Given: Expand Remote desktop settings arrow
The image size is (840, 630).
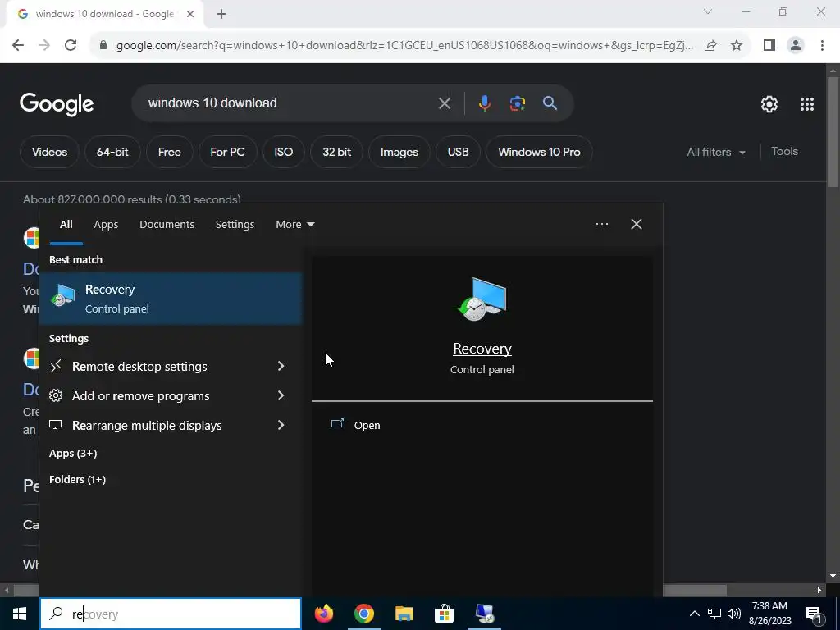Looking at the screenshot, I should (281, 366).
